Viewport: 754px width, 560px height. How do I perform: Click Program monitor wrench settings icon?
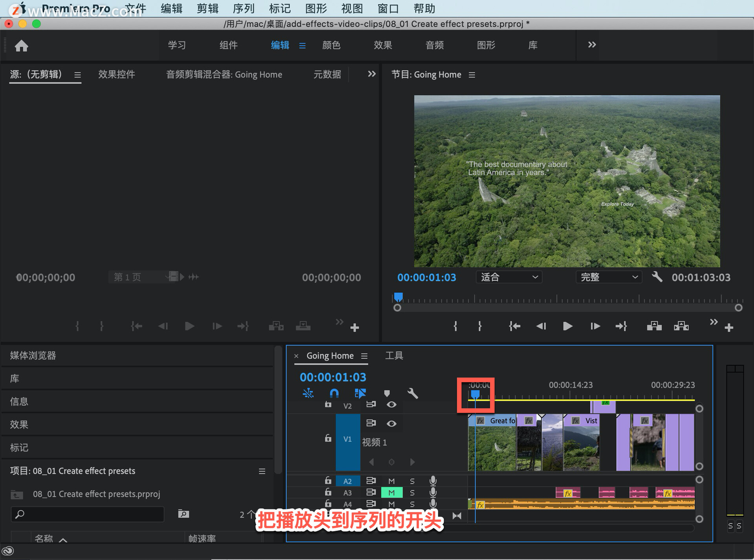(x=657, y=277)
